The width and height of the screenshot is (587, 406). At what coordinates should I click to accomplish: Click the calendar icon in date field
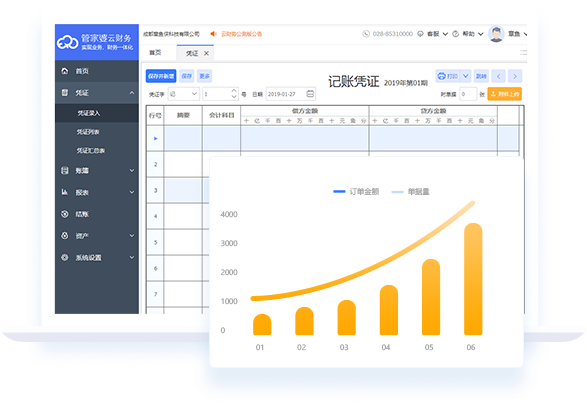[310, 94]
